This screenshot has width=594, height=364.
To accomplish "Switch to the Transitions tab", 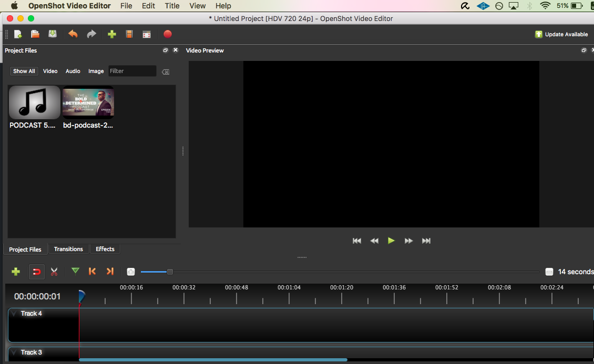I will tap(68, 249).
